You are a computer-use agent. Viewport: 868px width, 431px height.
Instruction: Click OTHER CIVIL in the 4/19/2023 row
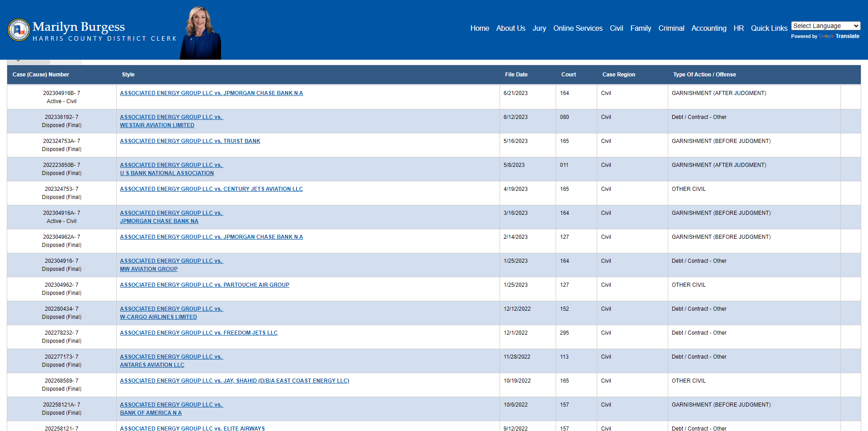(x=689, y=189)
